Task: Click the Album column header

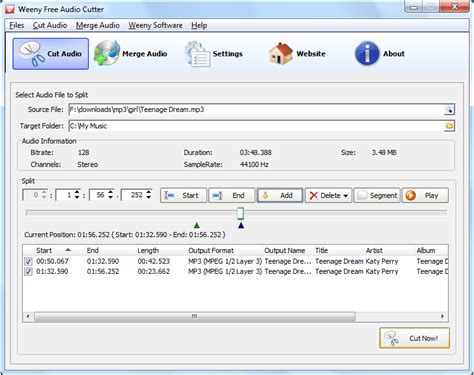Action: [x=426, y=250]
